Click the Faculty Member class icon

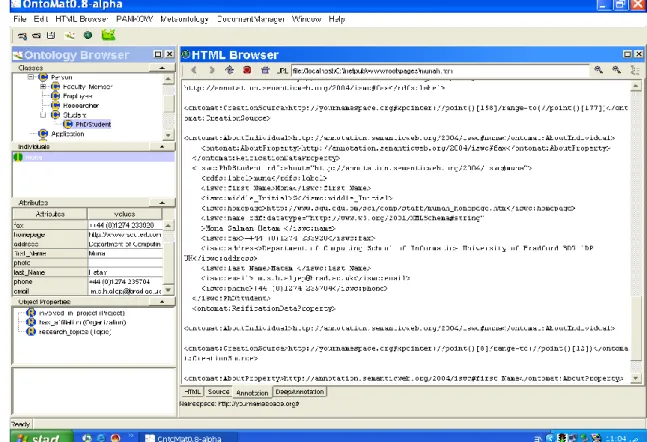[x=55, y=87]
